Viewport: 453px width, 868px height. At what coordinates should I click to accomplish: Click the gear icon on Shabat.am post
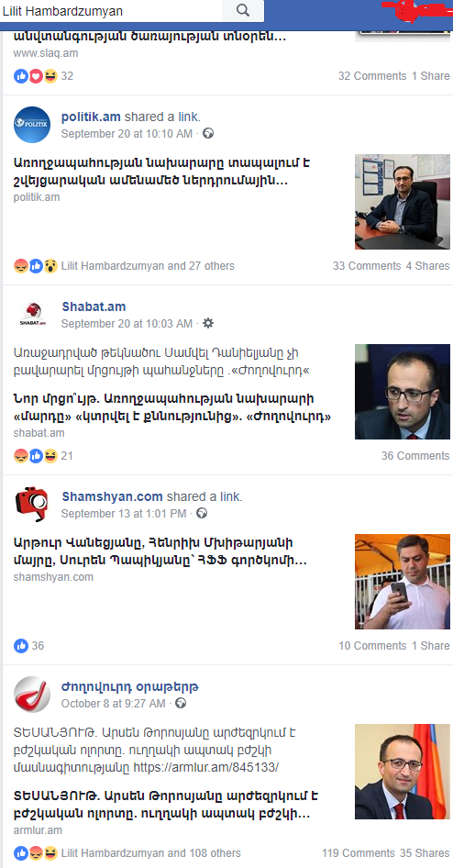click(x=208, y=323)
